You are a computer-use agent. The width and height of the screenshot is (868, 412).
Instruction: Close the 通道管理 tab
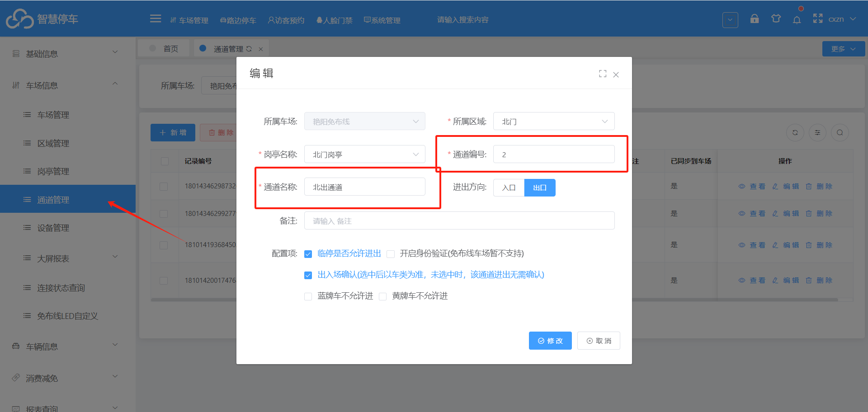pos(260,49)
